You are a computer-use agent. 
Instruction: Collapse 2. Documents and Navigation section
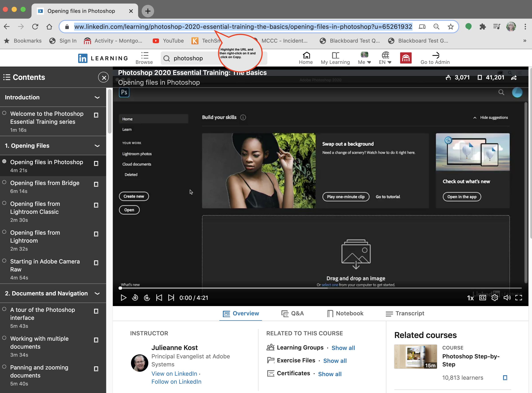pos(97,293)
